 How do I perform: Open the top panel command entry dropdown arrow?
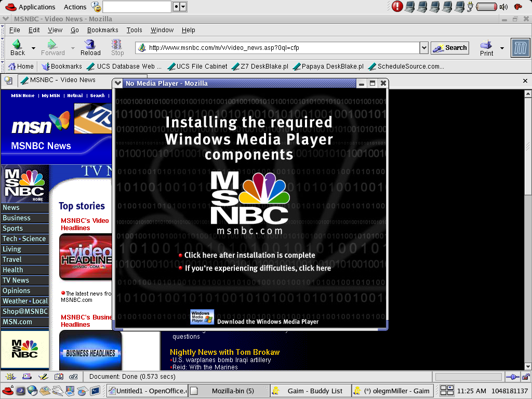click(183, 7)
